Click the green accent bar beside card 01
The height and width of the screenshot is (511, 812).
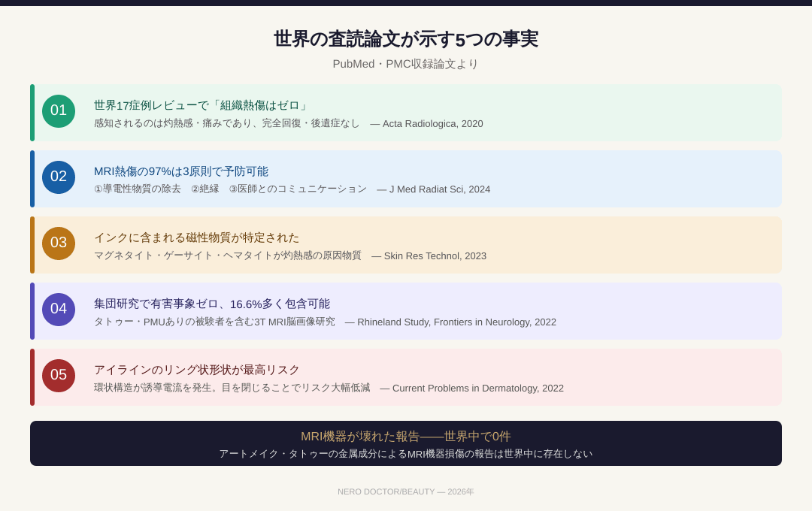(32, 113)
